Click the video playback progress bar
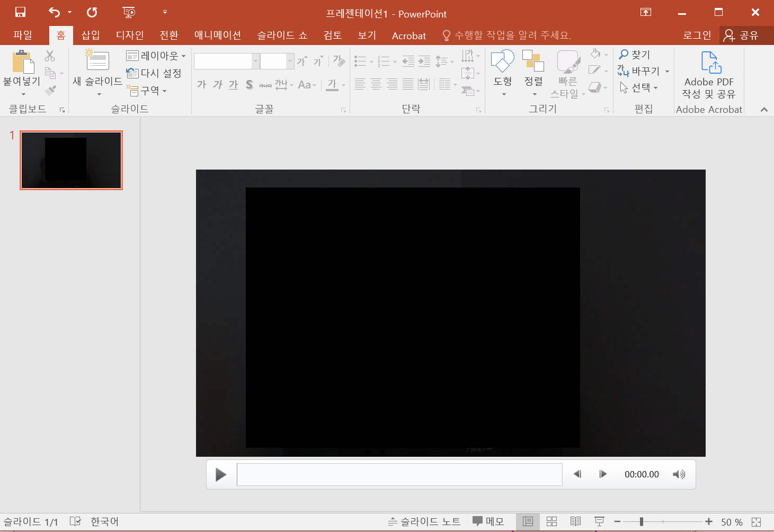 (399, 474)
